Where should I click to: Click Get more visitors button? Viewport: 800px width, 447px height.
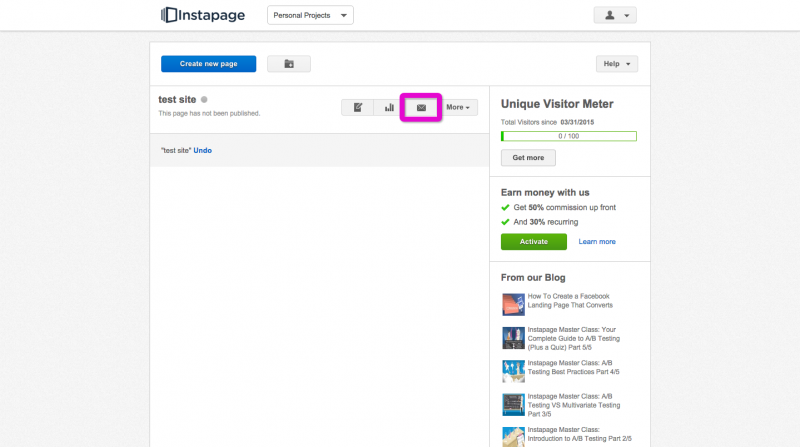tap(528, 158)
